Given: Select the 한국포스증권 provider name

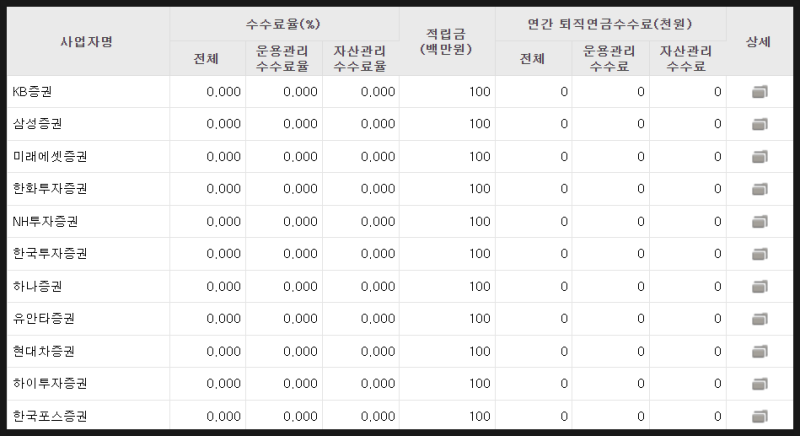Looking at the screenshot, I should click(50, 416).
